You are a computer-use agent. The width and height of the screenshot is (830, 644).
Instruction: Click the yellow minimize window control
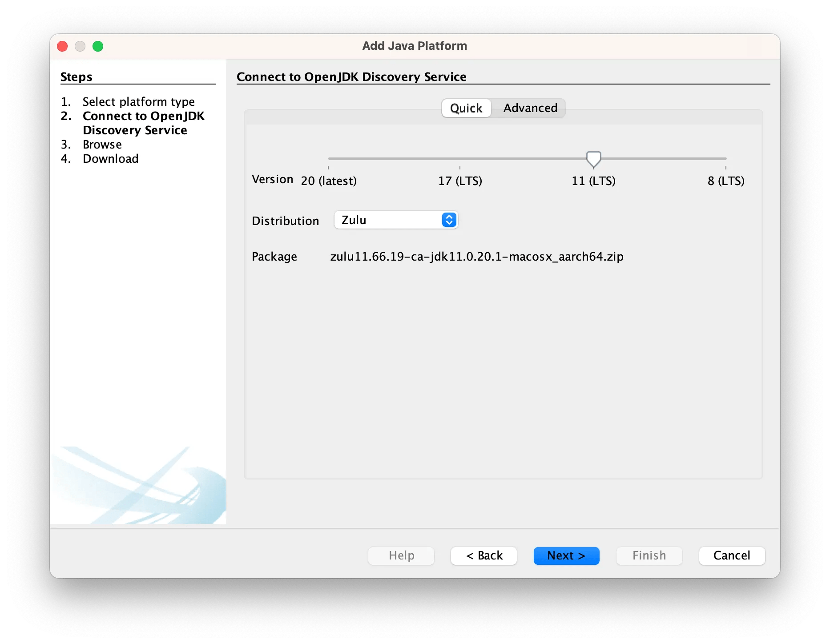pyautogui.click(x=80, y=46)
